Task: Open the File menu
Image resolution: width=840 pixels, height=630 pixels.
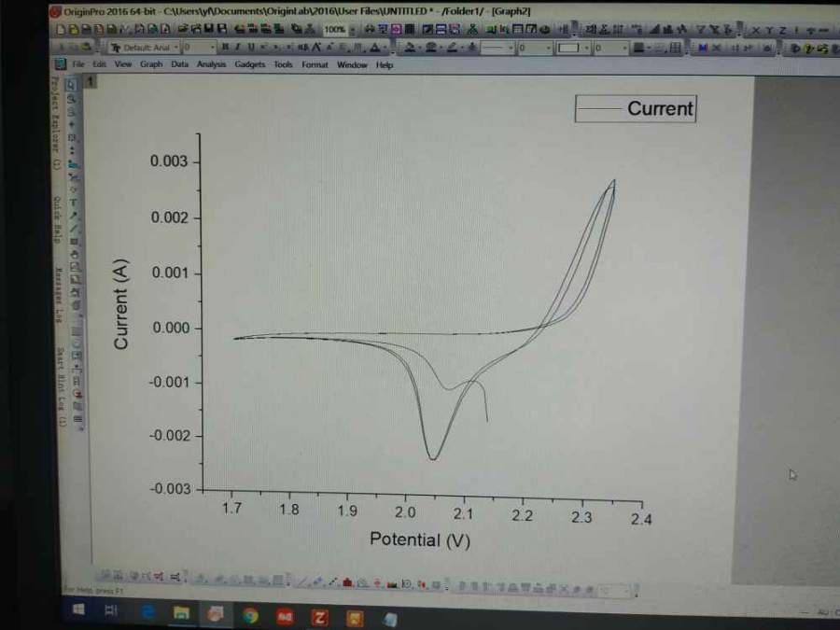Action: point(78,64)
